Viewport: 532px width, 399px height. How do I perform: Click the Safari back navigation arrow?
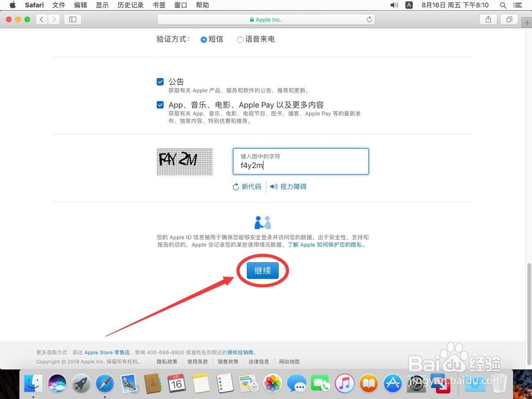[41, 19]
